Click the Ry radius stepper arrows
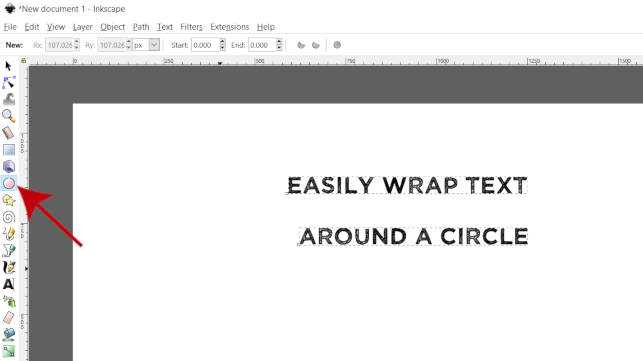 (129, 45)
